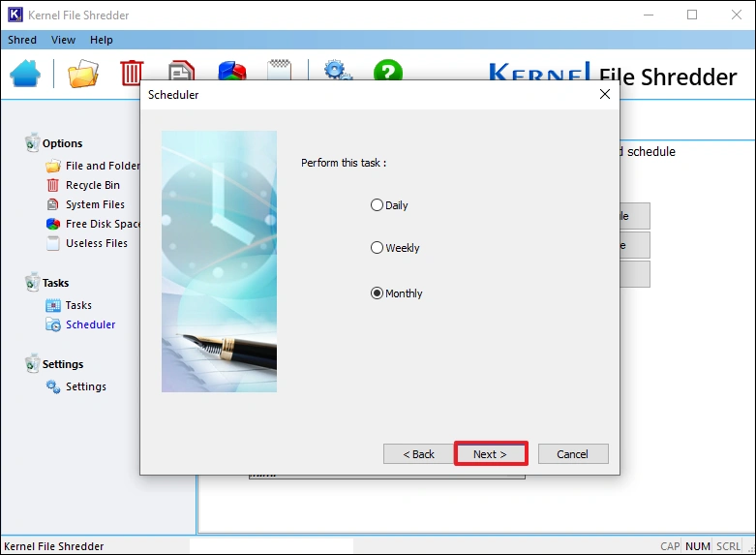Click the pie chart Free Disk Space toolbar icon
This screenshot has width=756, height=555.
click(231, 73)
